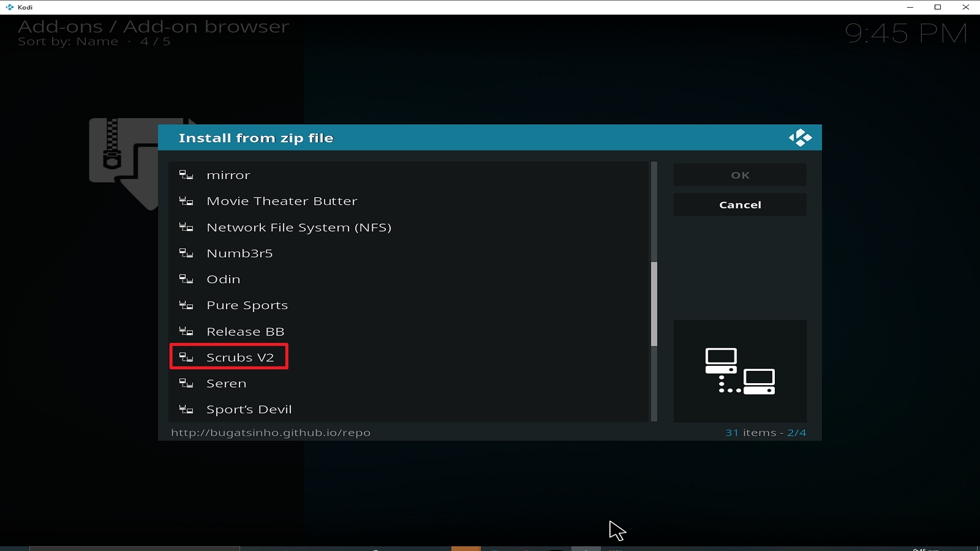
Task: Choose the Seren source
Action: click(408, 383)
